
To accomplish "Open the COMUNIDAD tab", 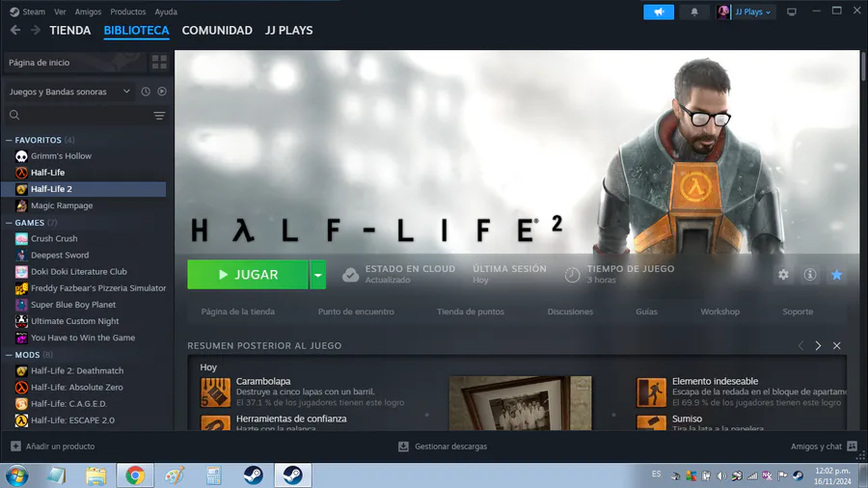I will [217, 31].
